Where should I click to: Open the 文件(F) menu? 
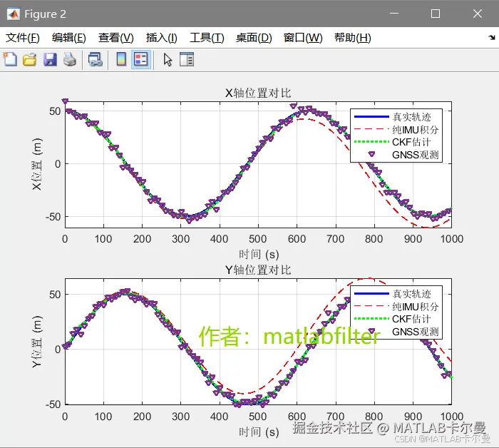pos(23,38)
